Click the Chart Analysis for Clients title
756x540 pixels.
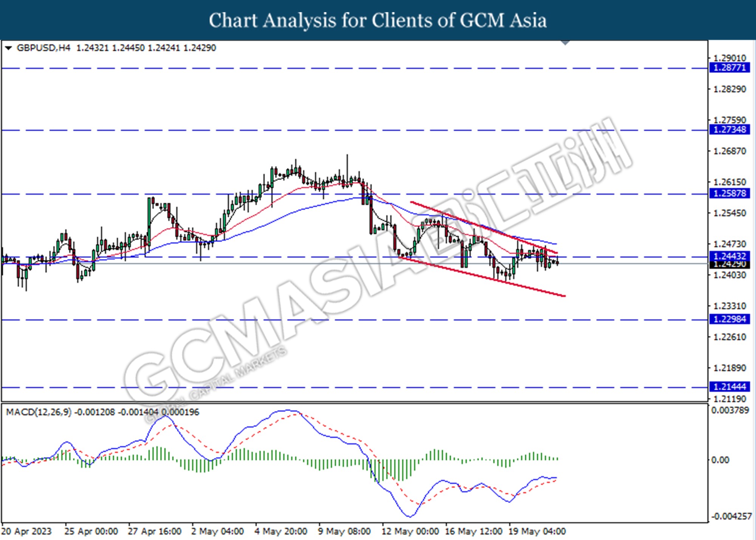378,20
